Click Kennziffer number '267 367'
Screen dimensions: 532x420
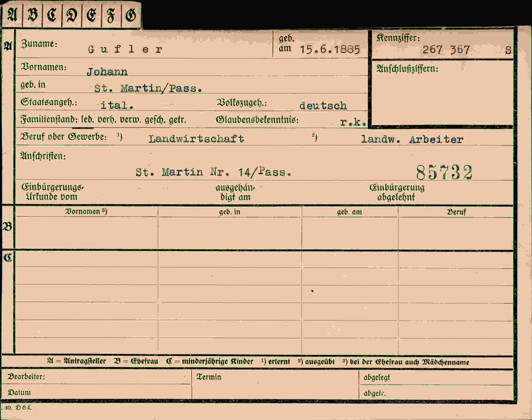coord(446,50)
